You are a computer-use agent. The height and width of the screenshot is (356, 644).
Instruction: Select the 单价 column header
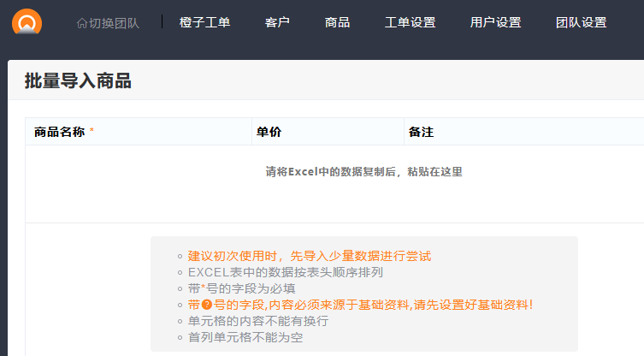(x=269, y=133)
